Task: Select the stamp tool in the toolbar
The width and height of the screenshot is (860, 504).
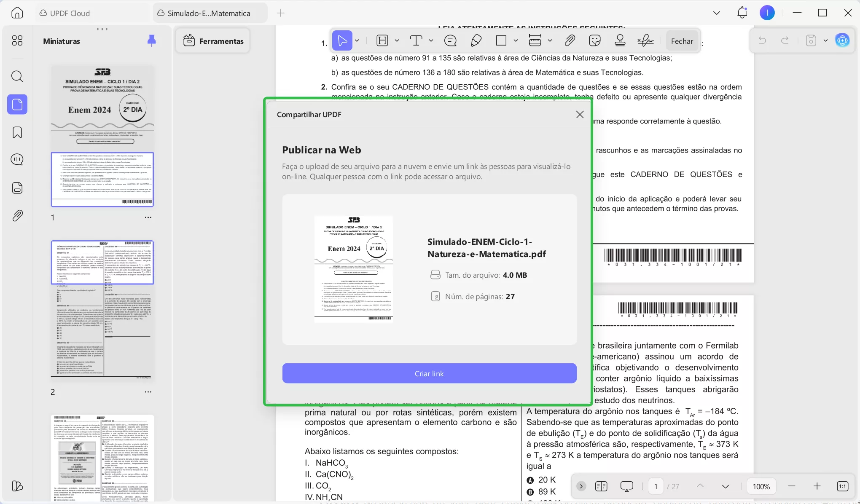Action: click(x=620, y=40)
